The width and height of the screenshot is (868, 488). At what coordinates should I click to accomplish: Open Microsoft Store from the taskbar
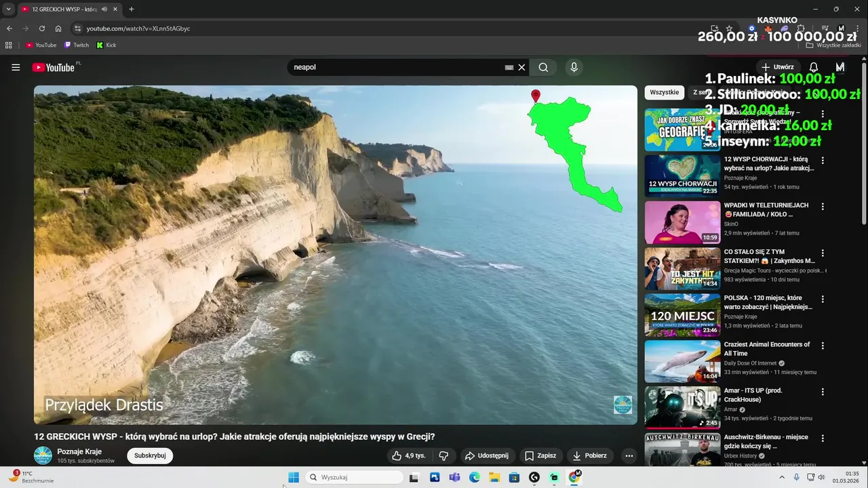515,477
